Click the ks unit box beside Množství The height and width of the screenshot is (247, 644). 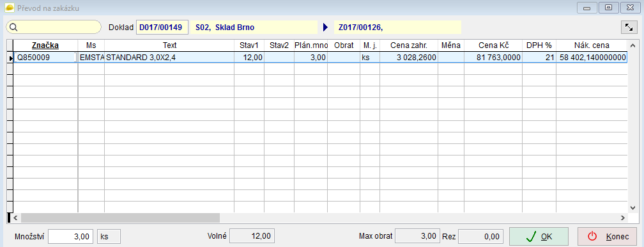click(x=109, y=236)
